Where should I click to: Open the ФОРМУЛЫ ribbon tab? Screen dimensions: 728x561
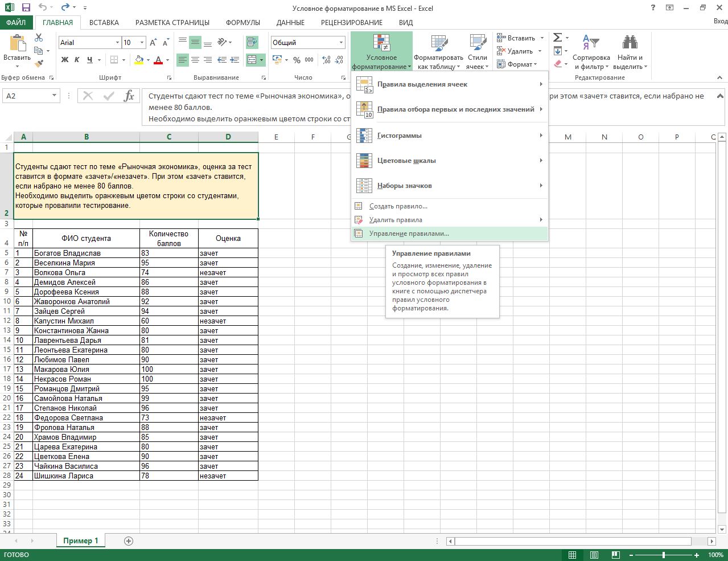(242, 23)
